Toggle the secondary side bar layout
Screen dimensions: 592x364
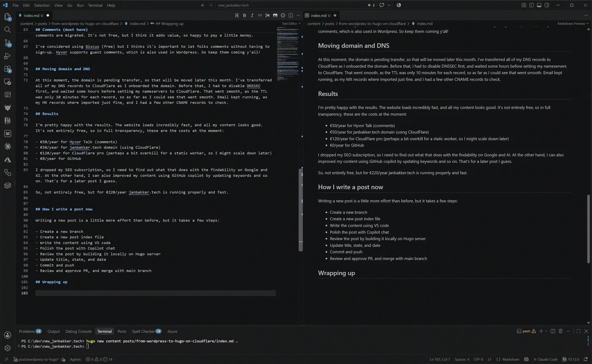pyautogui.click(x=547, y=5)
